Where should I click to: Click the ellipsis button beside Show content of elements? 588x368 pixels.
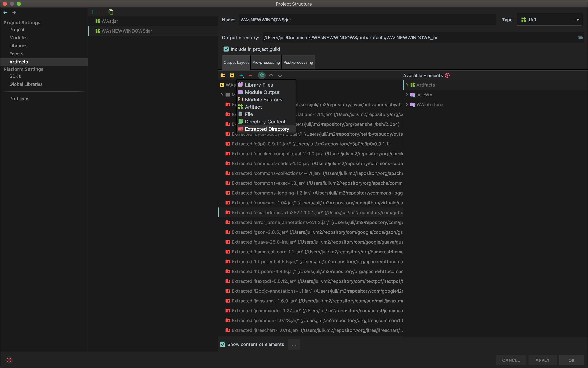[x=294, y=344]
